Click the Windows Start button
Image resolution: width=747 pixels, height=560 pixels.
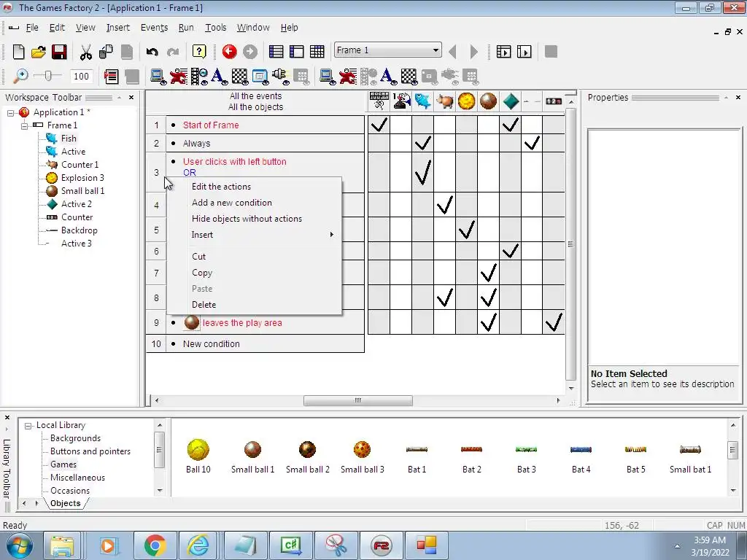[x=20, y=545]
